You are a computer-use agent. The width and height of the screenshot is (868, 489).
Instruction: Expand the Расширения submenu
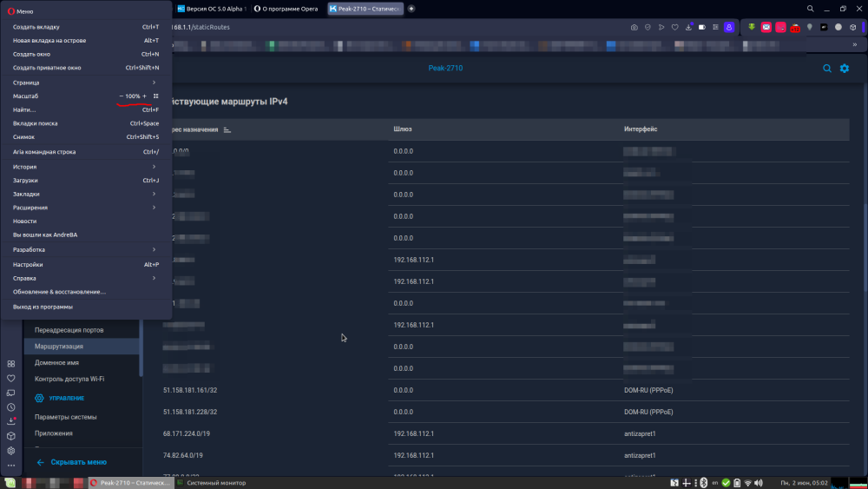pos(84,208)
